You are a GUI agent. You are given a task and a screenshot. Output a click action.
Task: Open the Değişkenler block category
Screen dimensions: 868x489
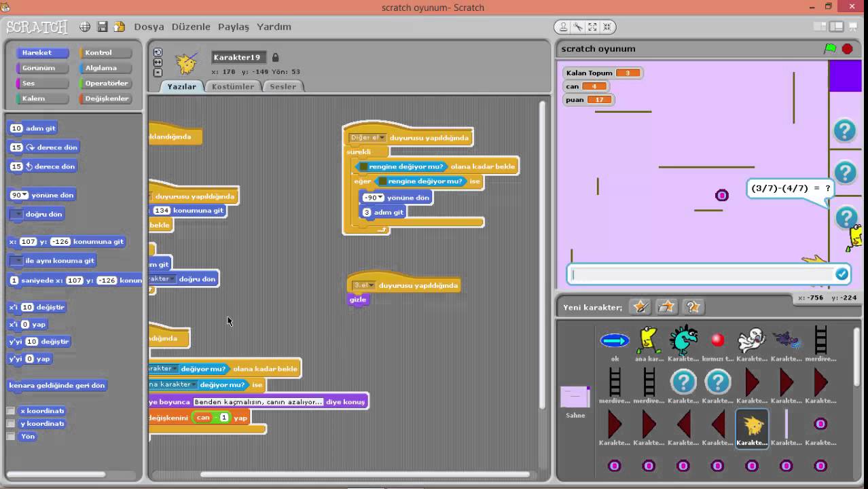click(105, 98)
